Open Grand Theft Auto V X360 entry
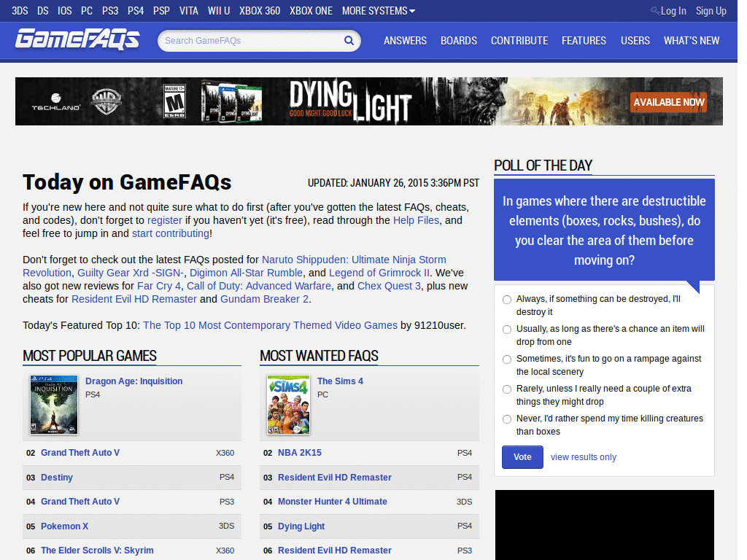747x560 pixels. coord(80,453)
